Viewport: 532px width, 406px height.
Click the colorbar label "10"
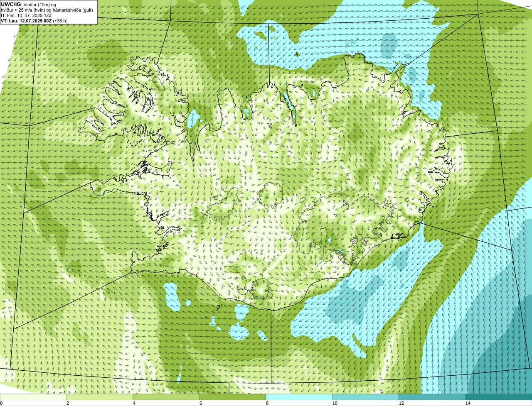[x=335, y=403]
